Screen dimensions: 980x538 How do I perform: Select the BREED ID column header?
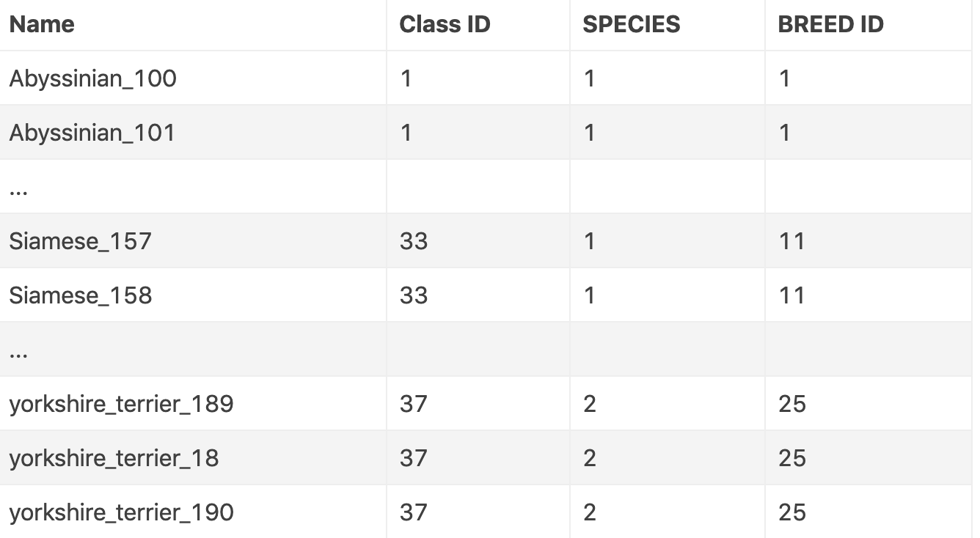[x=830, y=24]
